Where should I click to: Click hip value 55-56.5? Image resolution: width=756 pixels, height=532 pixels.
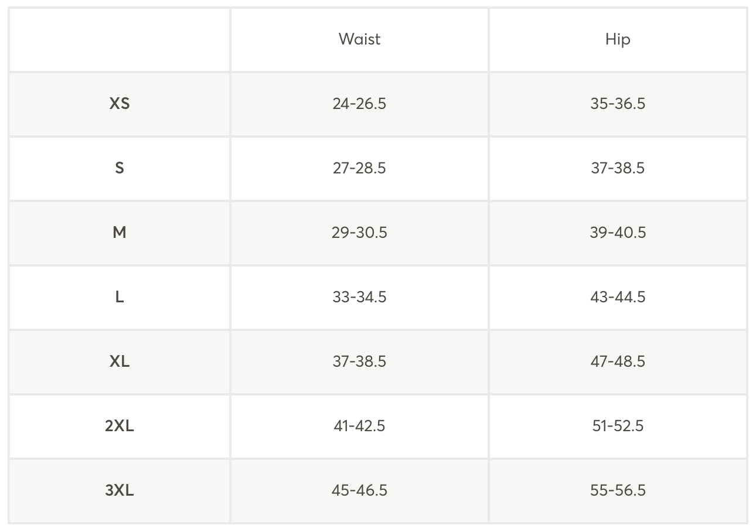pos(618,490)
